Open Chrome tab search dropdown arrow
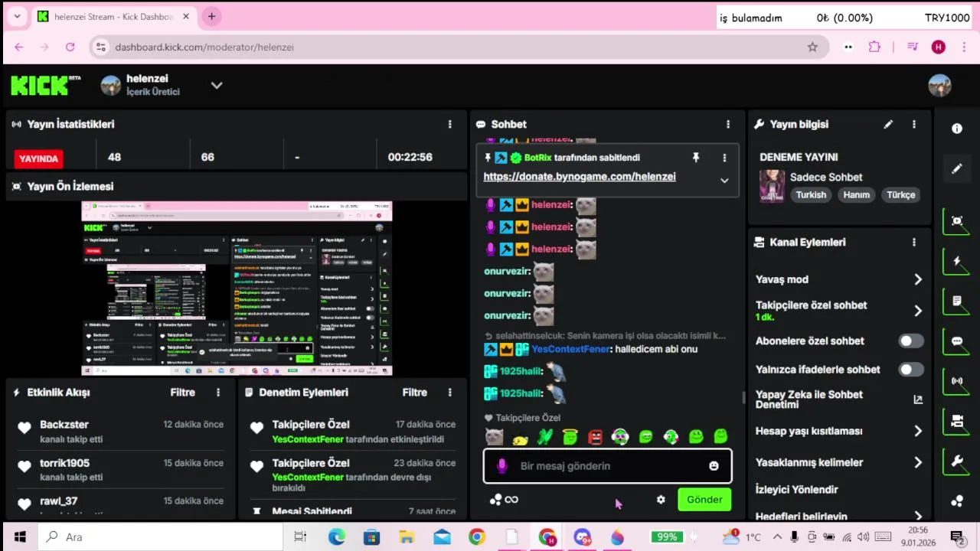The image size is (980, 551). [x=17, y=16]
